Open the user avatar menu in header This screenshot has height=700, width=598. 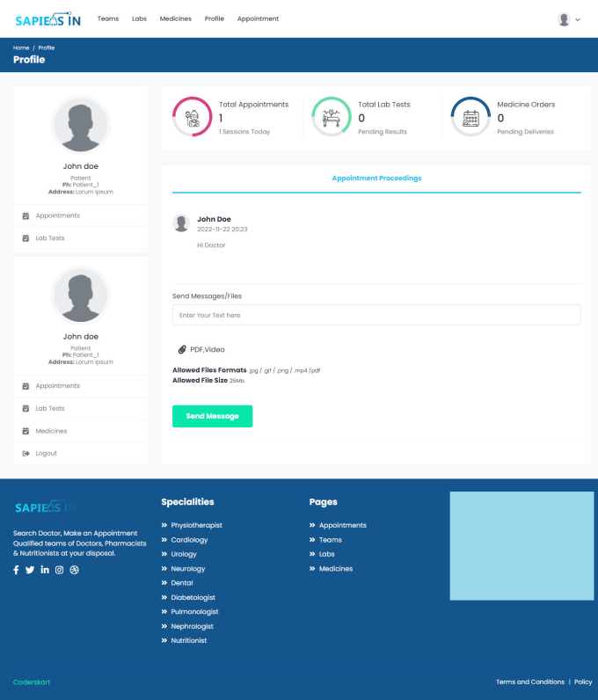[x=568, y=19]
